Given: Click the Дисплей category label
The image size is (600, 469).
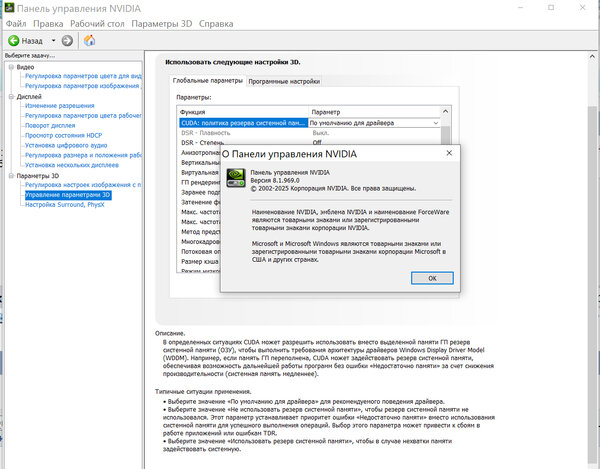Looking at the screenshot, I should 29,97.
